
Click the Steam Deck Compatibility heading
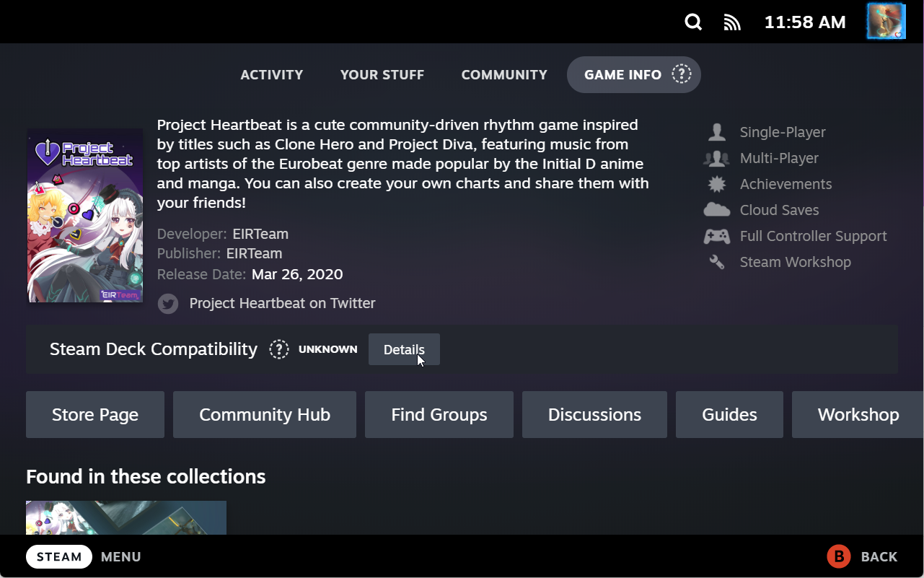point(154,349)
